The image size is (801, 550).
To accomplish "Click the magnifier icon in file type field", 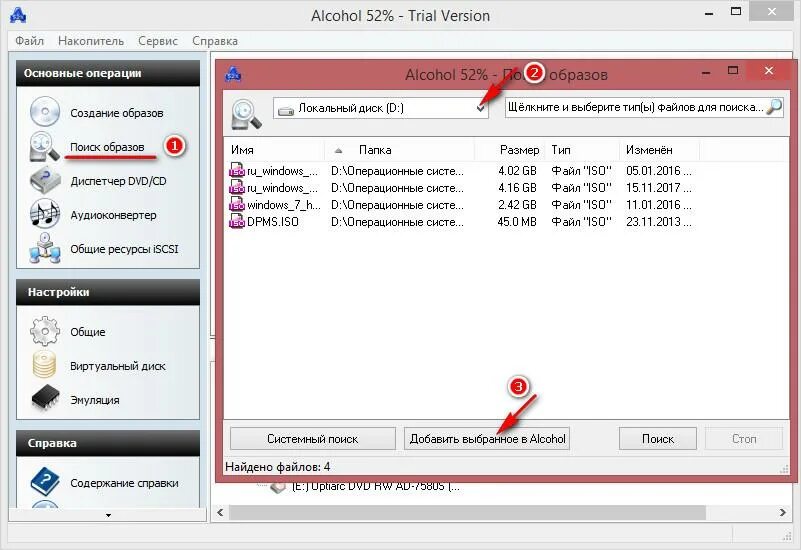I will coord(774,107).
